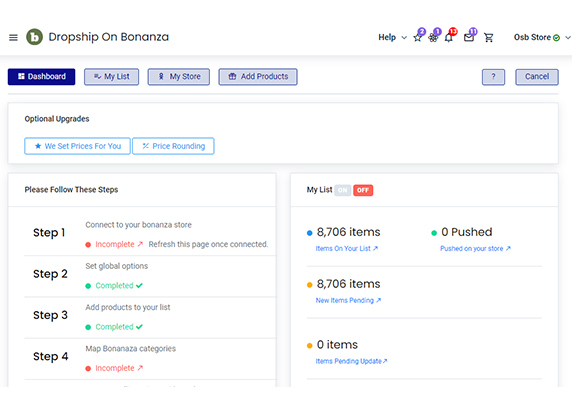Click 'Refresh this page once connected.' text

click(x=208, y=244)
